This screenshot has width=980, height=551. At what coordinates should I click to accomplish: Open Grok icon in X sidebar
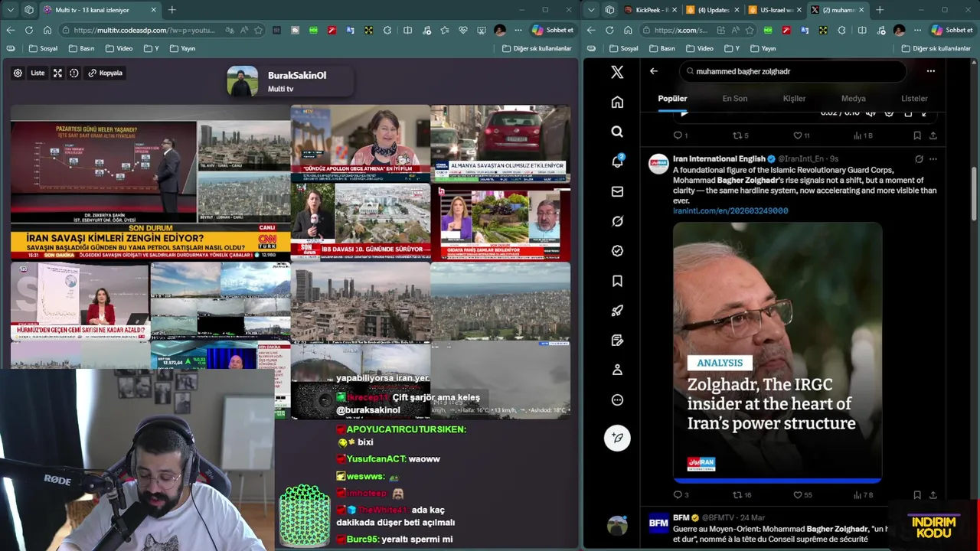pos(617,221)
